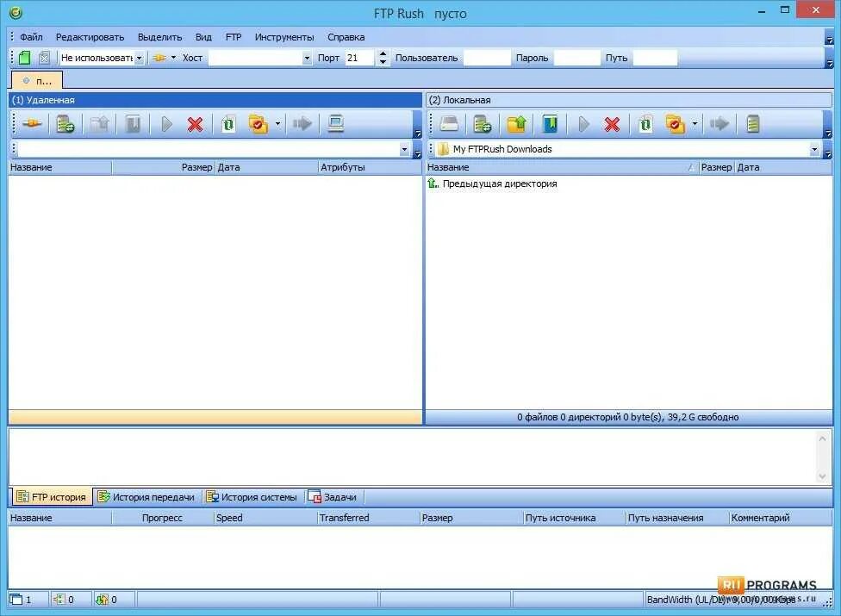The image size is (841, 616).
Task: Open the Хост dropdown arrow
Action: coord(307,58)
